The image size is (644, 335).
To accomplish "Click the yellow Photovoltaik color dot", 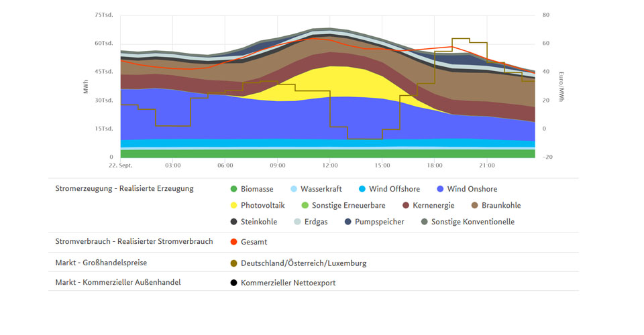I will (x=233, y=206).
